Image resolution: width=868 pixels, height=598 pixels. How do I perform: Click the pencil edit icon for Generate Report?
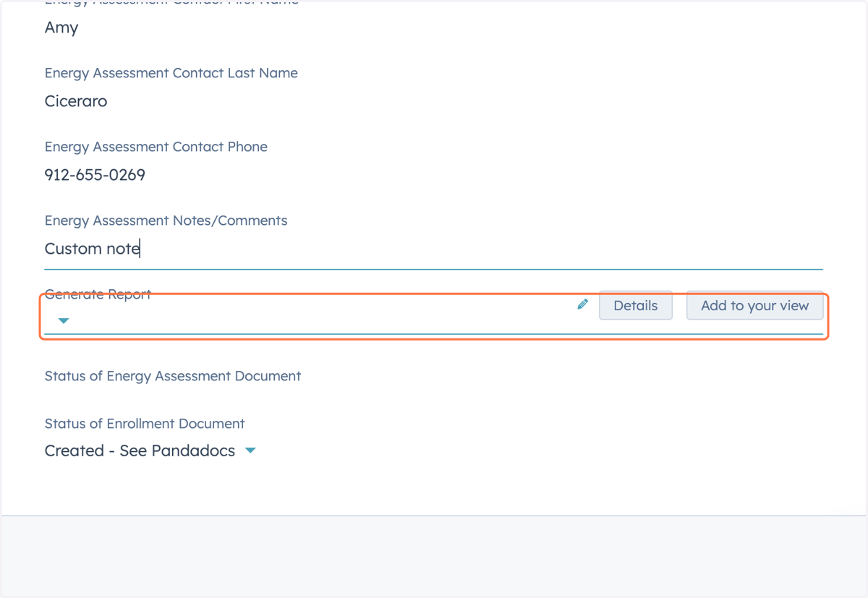point(582,304)
